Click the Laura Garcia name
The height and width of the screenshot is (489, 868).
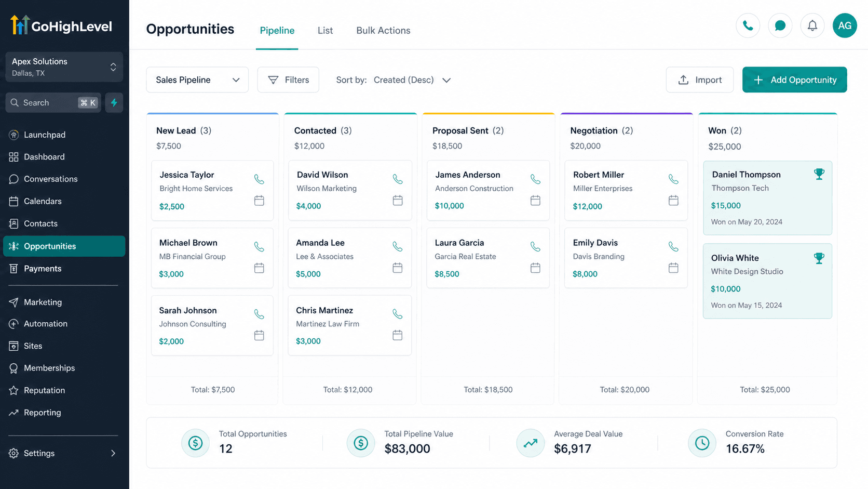[459, 243]
